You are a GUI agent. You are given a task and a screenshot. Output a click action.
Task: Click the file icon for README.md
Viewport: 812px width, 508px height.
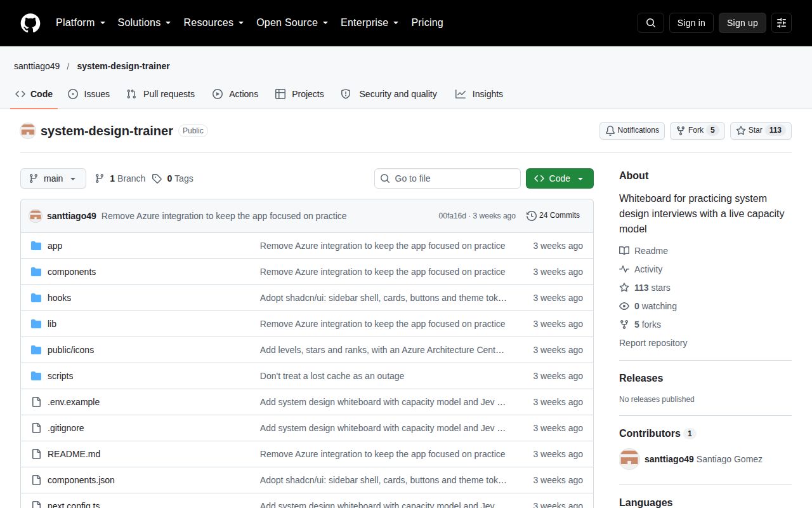tap(36, 454)
